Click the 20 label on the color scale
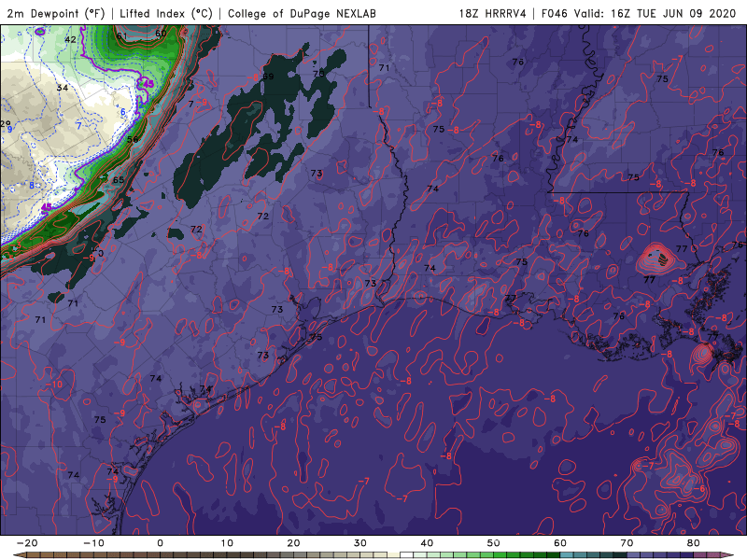 click(293, 543)
